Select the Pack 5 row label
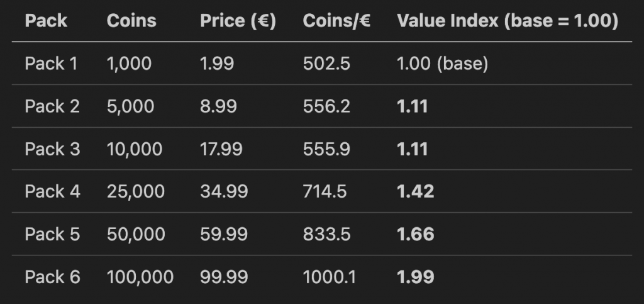Image resolution: width=644 pixels, height=304 pixels. point(52,234)
